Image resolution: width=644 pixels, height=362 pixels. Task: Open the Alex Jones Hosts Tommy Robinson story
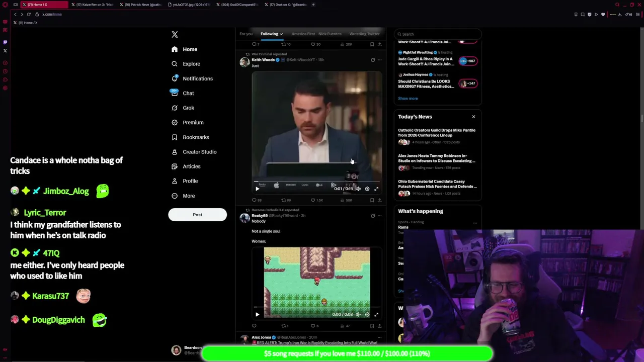(x=437, y=161)
